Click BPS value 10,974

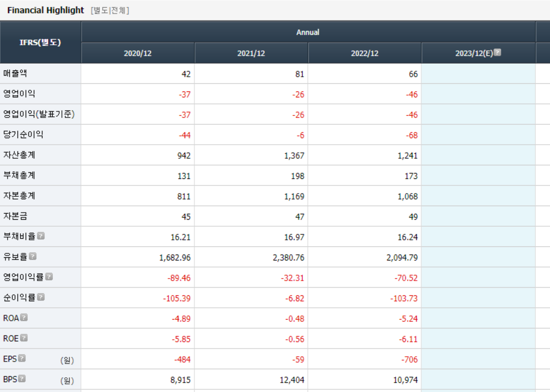point(405,379)
